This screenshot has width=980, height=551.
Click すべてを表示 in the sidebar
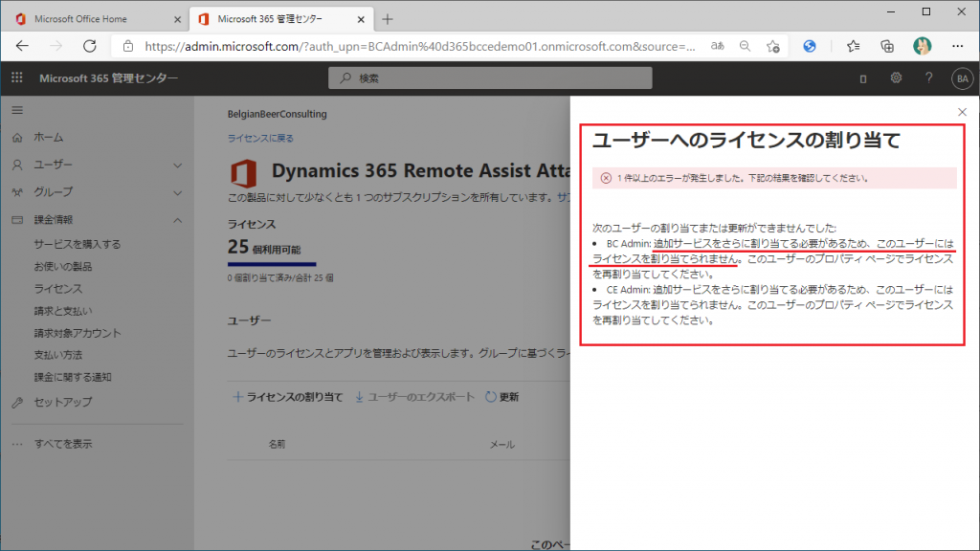63,444
